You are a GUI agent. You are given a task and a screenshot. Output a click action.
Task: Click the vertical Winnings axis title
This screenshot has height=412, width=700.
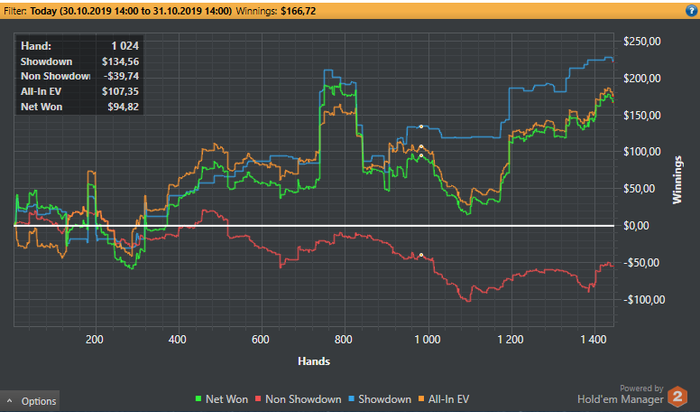(x=678, y=179)
